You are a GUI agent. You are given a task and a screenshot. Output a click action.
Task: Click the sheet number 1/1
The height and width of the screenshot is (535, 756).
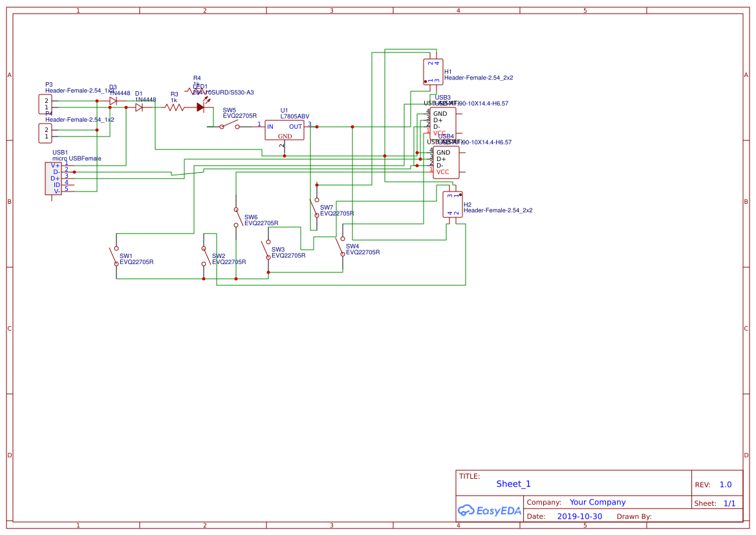729,503
